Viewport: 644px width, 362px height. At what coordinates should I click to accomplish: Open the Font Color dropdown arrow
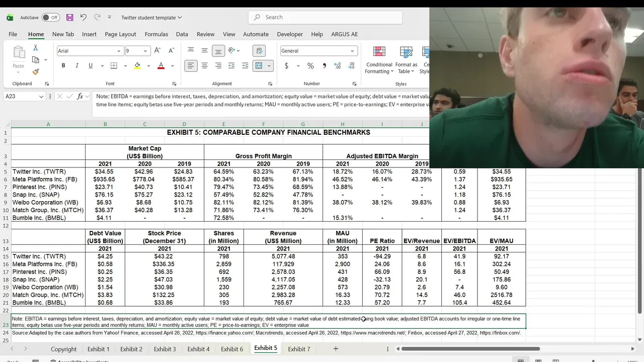click(x=172, y=66)
